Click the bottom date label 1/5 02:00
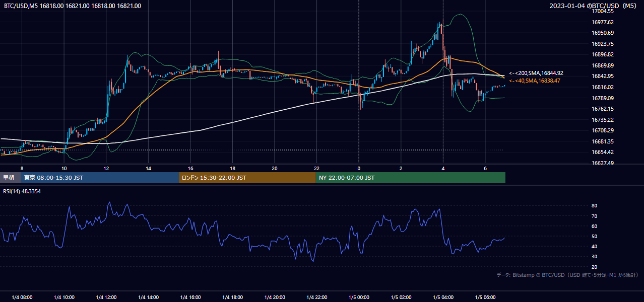 [x=401, y=297]
